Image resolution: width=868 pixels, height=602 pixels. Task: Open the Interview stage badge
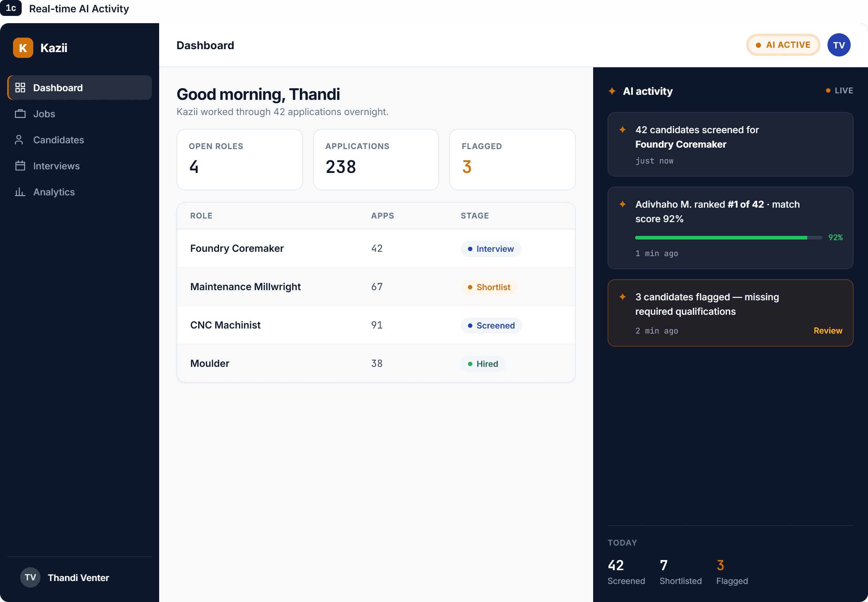point(490,249)
